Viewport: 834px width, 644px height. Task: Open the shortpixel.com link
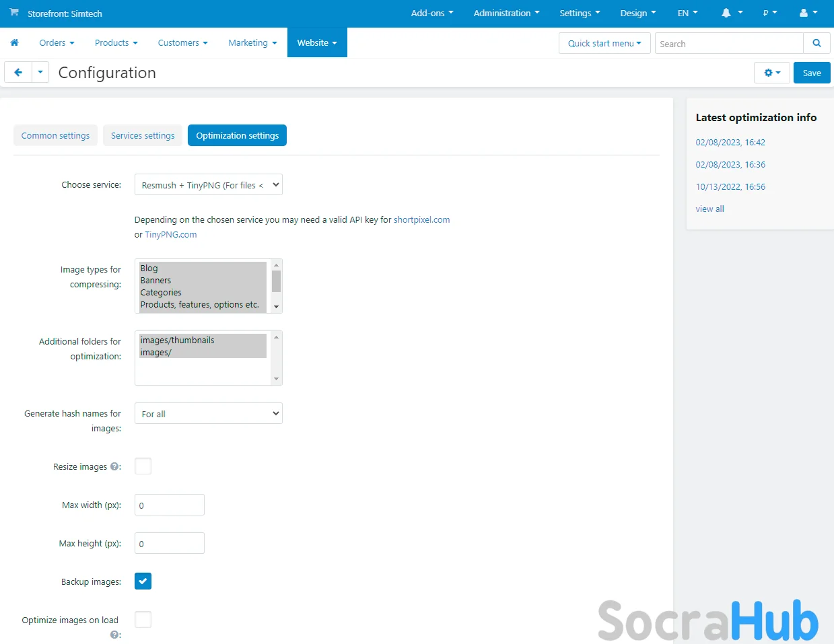tap(421, 219)
